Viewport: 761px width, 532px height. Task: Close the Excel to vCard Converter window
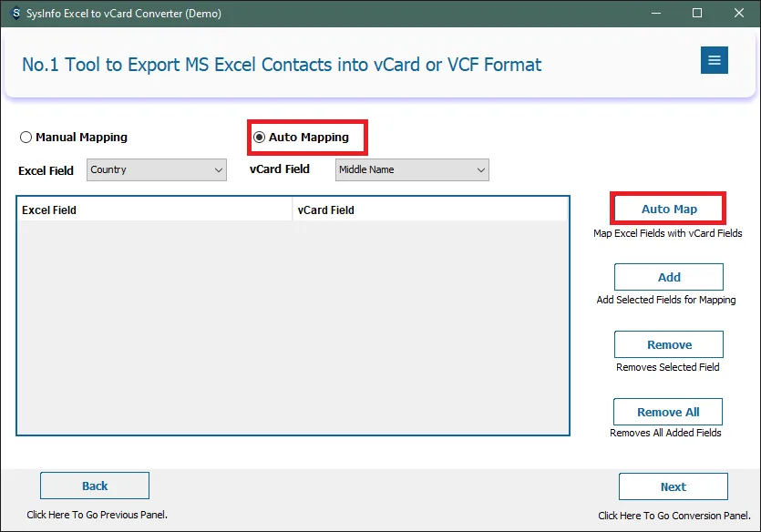point(739,13)
